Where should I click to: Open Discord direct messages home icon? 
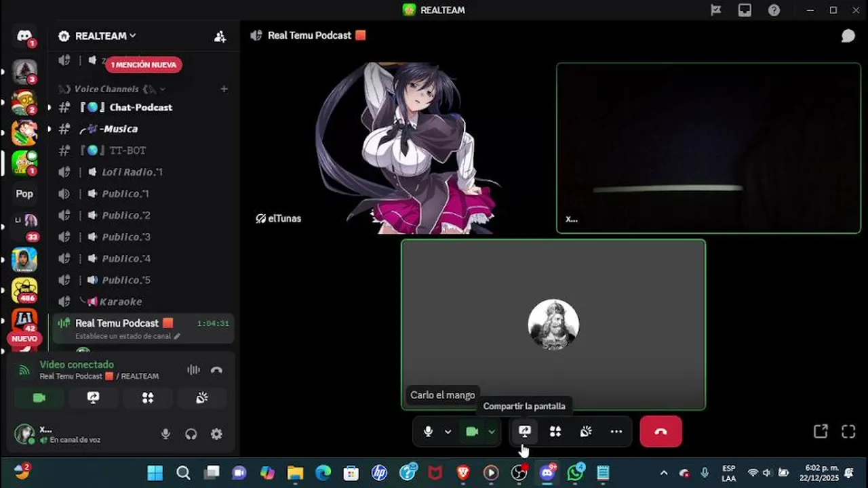pos(24,36)
